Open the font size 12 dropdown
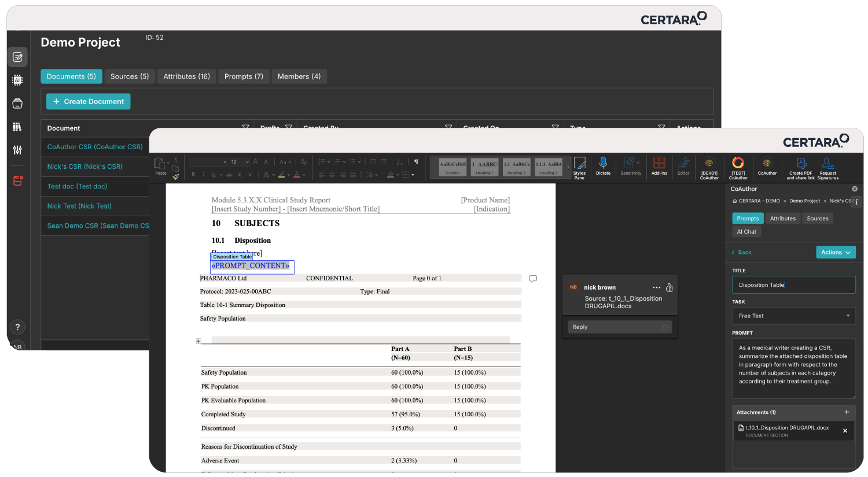 pos(247,162)
